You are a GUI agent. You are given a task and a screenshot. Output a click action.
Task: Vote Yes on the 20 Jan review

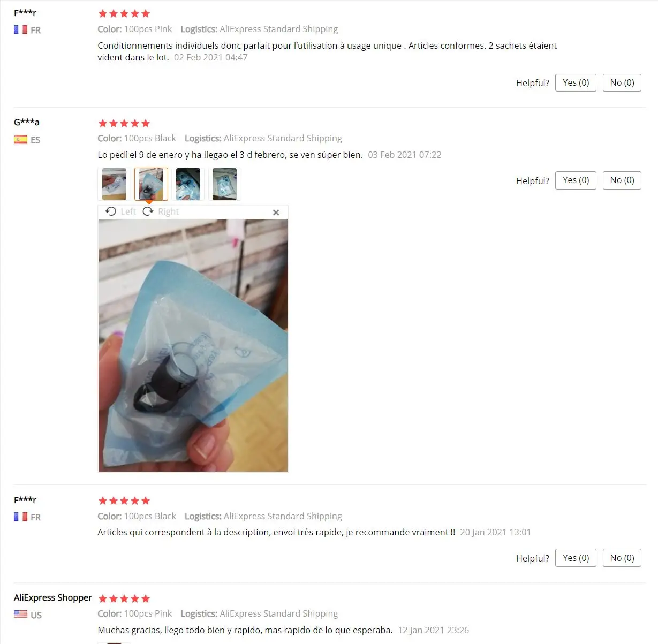[576, 558]
